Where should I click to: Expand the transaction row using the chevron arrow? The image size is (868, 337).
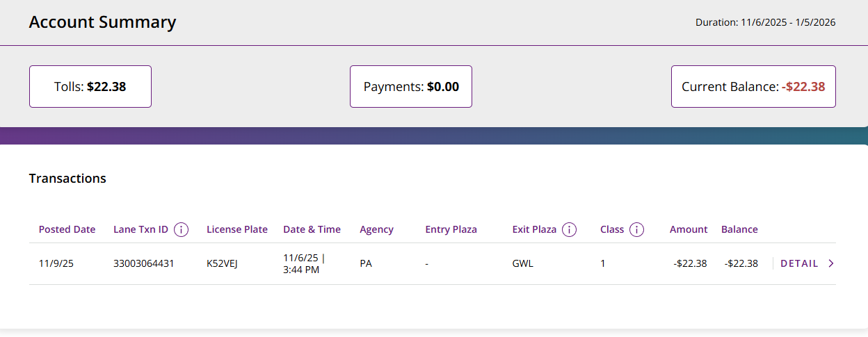click(831, 263)
